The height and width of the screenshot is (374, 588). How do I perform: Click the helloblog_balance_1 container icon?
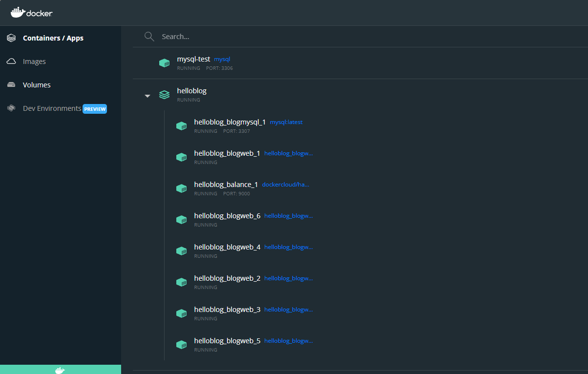pos(181,188)
